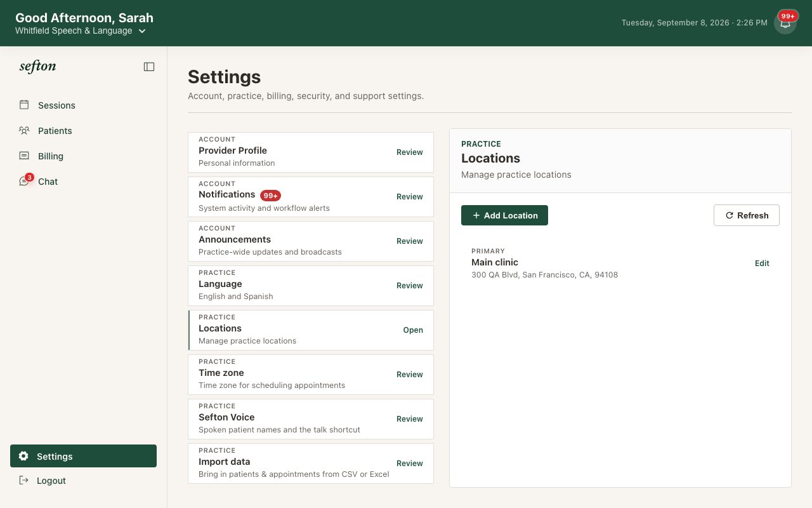Click the Settings gear icon
The height and width of the screenshot is (508, 812).
click(23, 456)
